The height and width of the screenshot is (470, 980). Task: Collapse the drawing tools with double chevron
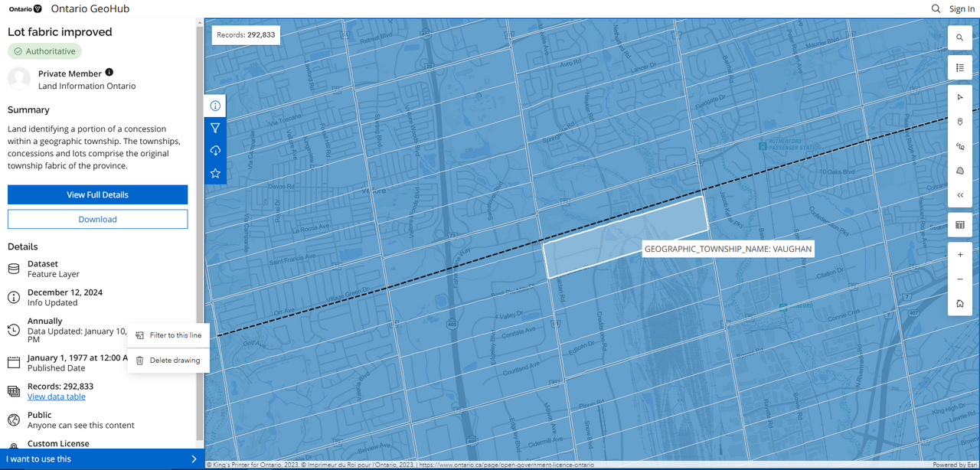coord(959,195)
